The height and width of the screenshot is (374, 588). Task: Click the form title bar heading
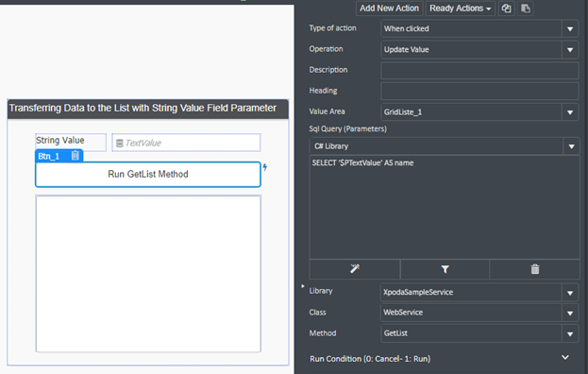pyautogui.click(x=148, y=109)
